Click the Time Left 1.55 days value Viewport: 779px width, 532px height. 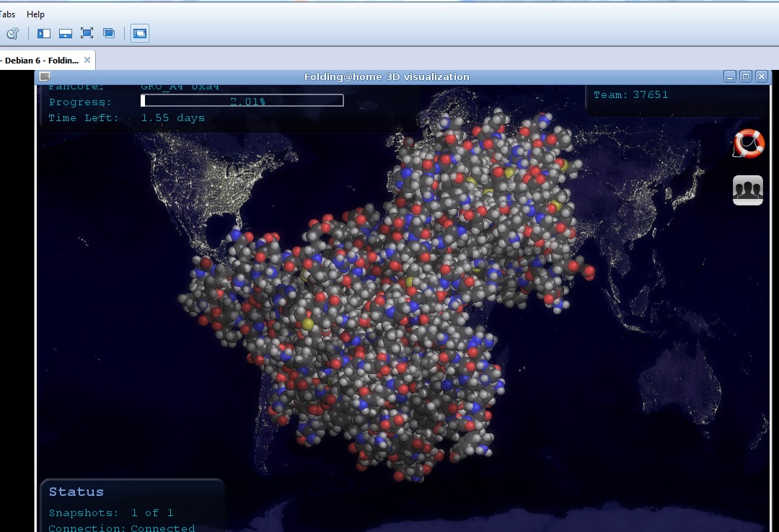[173, 118]
